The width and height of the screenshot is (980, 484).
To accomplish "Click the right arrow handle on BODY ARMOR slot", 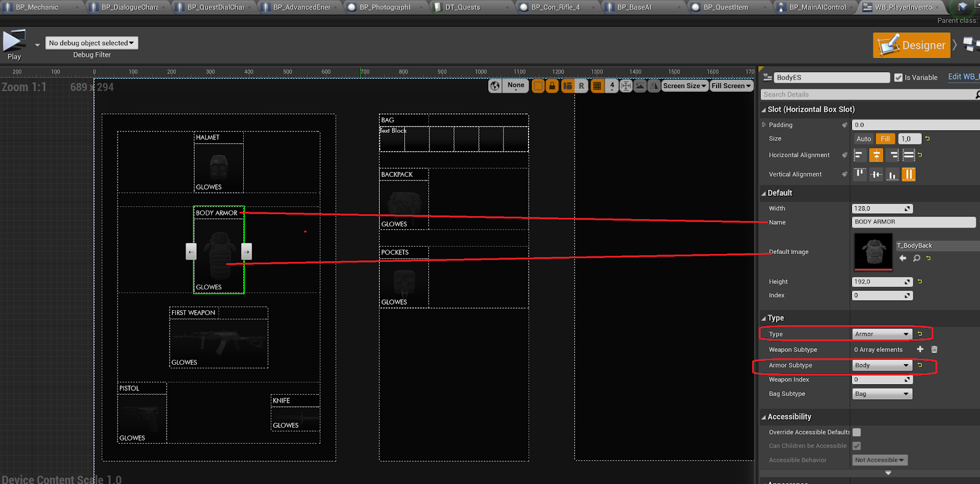I will [x=246, y=251].
